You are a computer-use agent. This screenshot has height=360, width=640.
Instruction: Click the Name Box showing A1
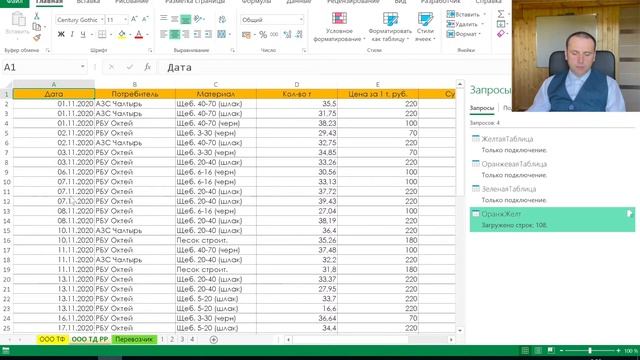coord(44,67)
